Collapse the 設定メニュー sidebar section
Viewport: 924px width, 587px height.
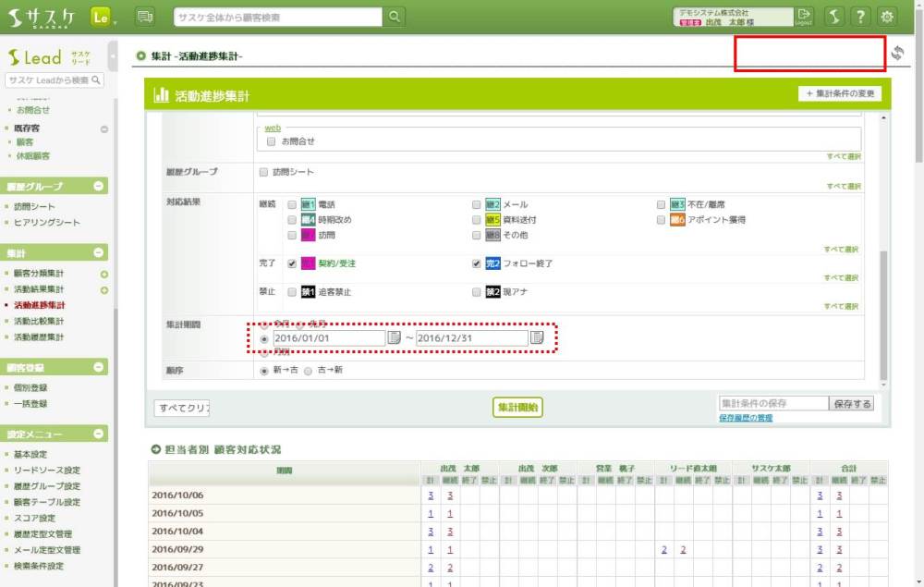pos(99,434)
